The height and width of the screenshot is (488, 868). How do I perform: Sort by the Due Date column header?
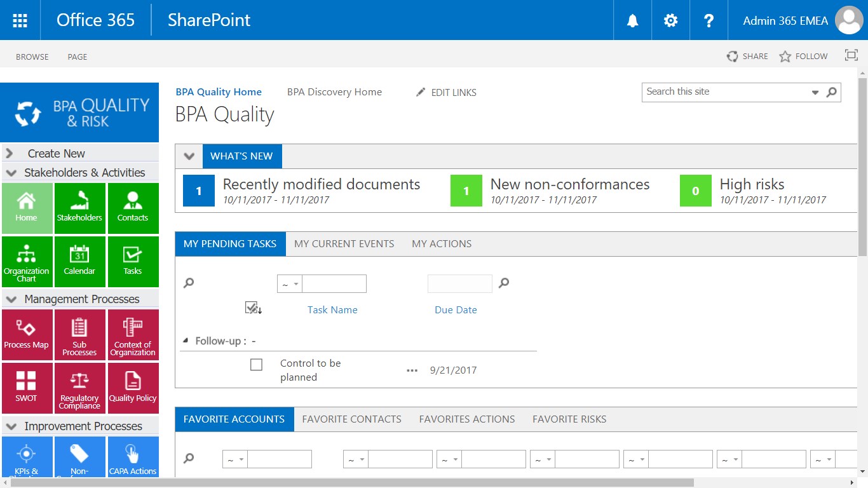tap(456, 310)
